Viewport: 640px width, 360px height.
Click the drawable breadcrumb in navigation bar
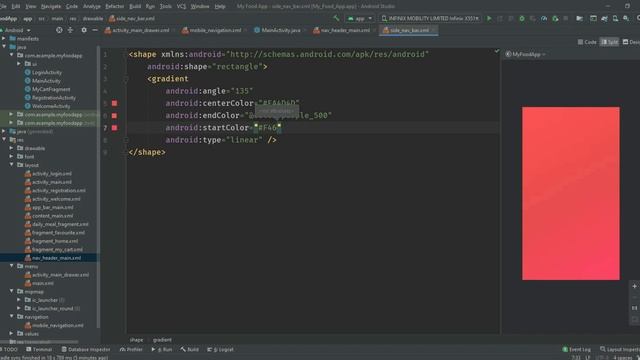click(93, 18)
